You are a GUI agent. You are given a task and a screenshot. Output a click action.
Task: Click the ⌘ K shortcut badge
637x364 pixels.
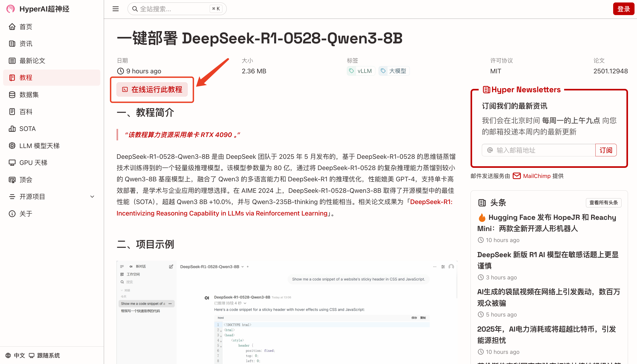pos(216,9)
